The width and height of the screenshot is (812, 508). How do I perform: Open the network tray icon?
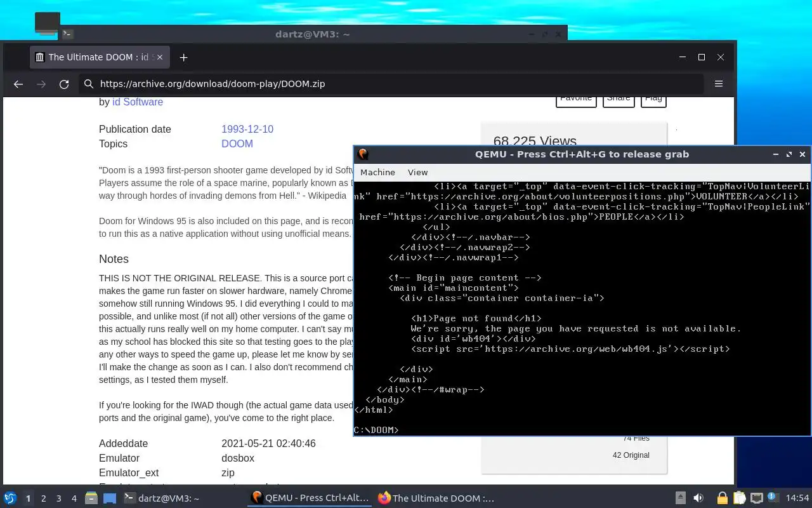click(756, 498)
